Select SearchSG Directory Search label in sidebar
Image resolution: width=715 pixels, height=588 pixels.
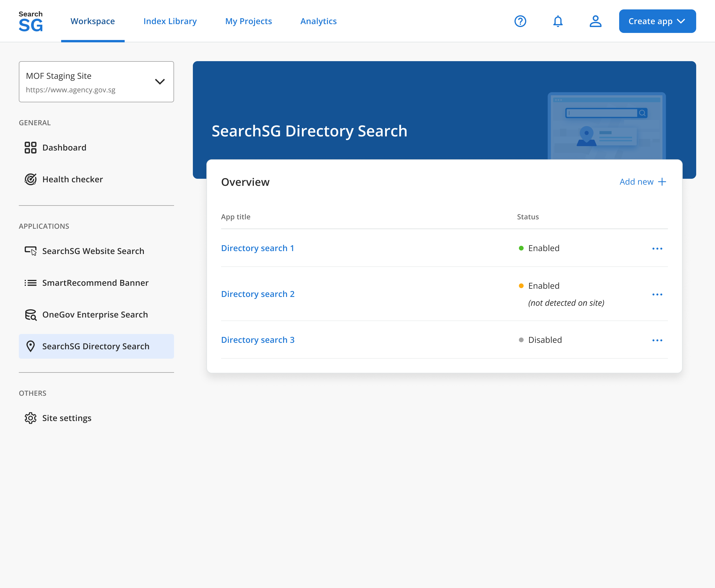coord(96,347)
